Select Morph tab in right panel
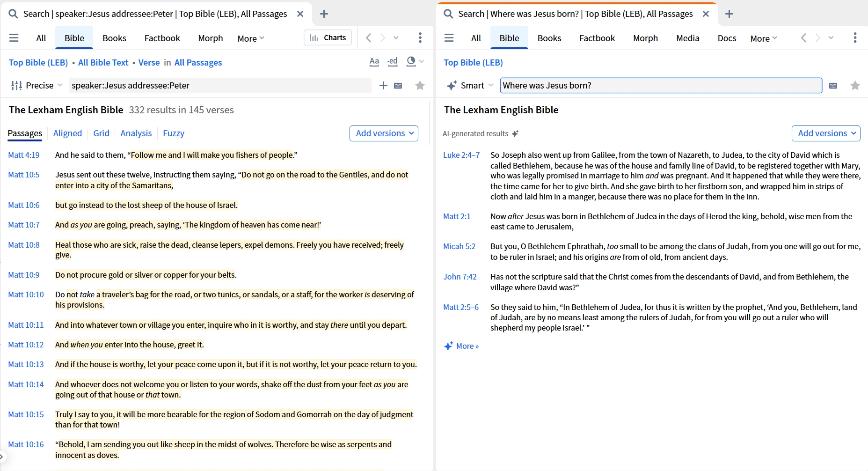This screenshot has height=471, width=868. [x=646, y=38]
